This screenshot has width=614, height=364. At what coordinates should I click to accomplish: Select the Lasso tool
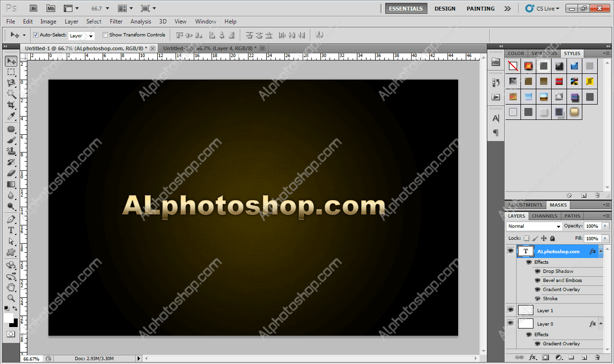[x=11, y=83]
